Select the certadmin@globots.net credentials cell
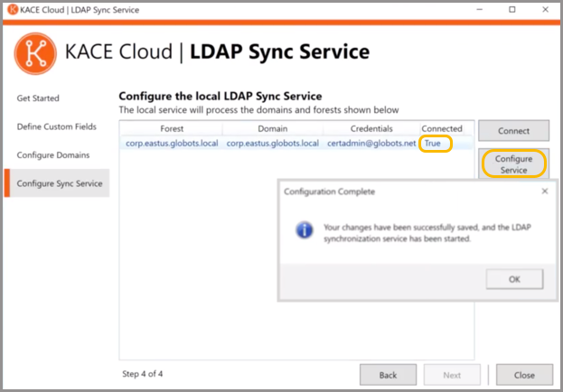 click(371, 144)
